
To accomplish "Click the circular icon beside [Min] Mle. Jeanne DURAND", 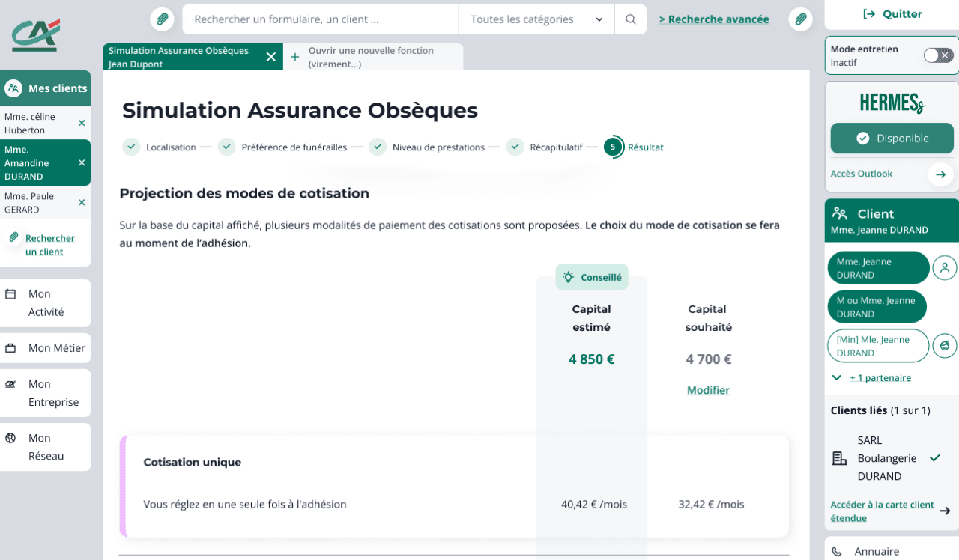I will tap(945, 345).
